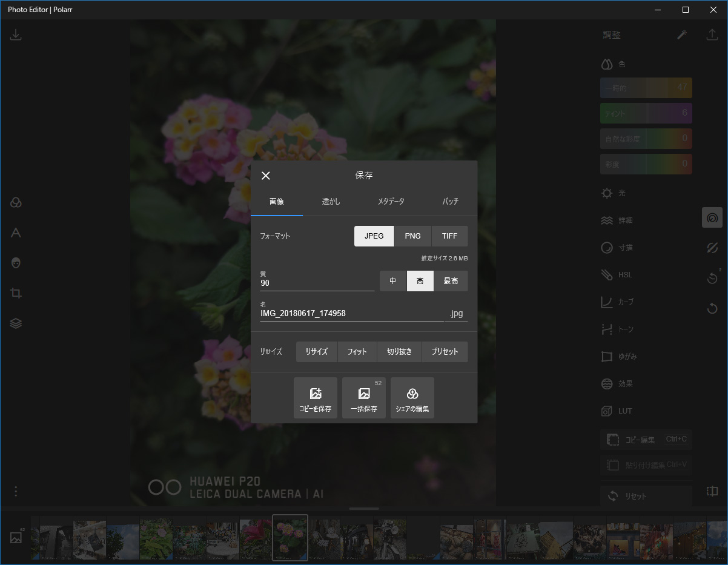Click the photo import icon top left

click(x=16, y=35)
